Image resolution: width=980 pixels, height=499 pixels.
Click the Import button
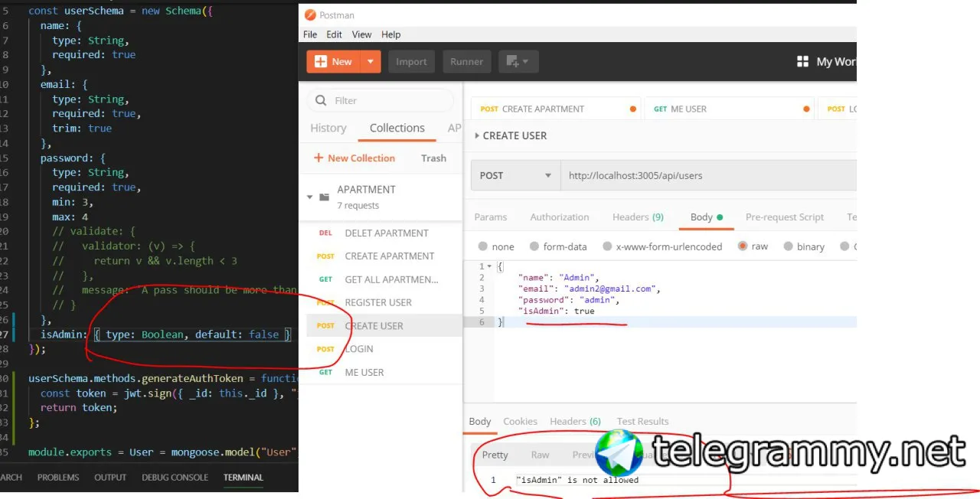pyautogui.click(x=411, y=62)
